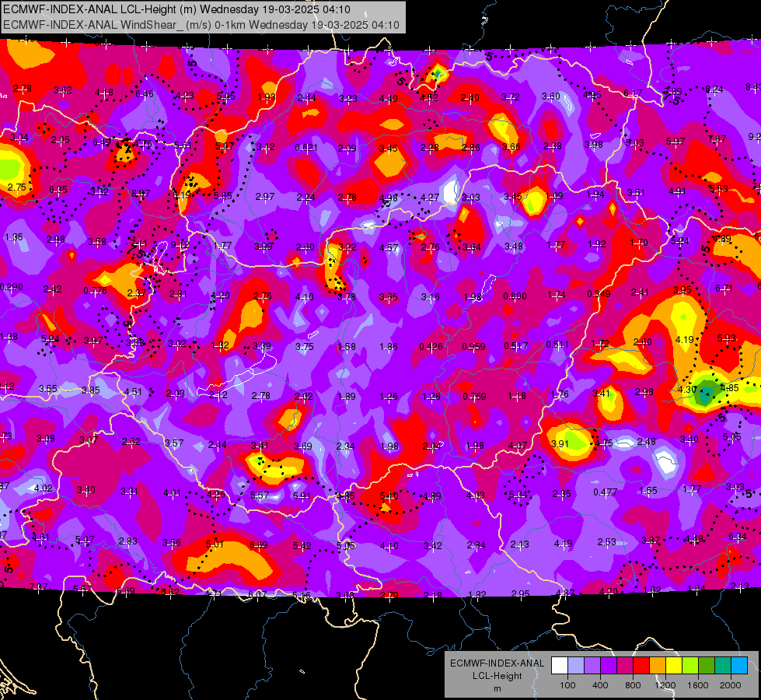Click the wind shear value 0.290
Viewport: 761px width, 700px height.
pos(11,287)
